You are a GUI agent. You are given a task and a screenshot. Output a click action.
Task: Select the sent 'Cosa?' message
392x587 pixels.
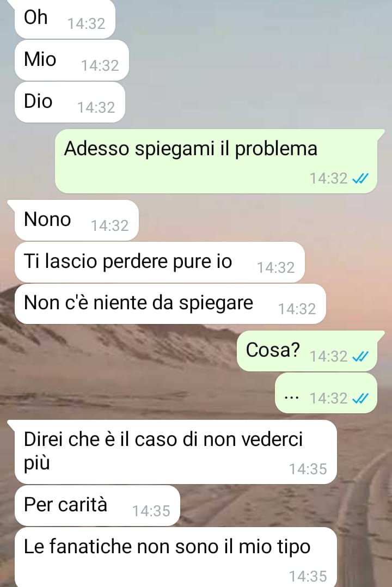(308, 351)
